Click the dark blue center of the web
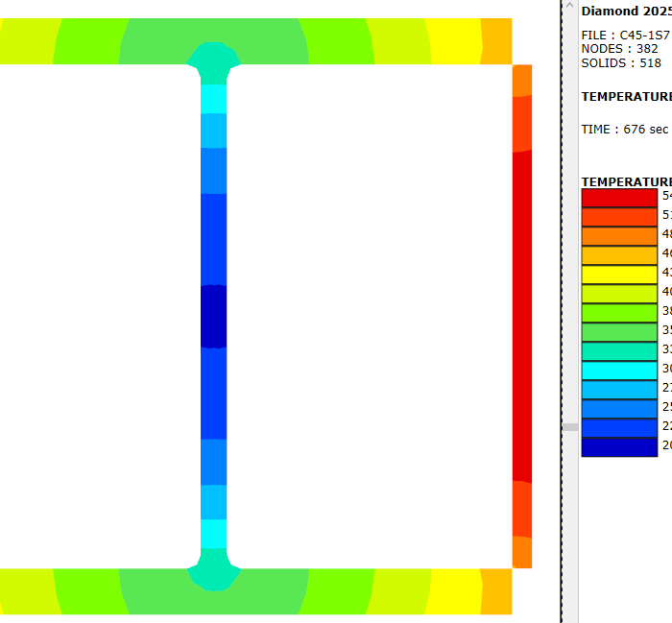The image size is (672, 623). 213,316
